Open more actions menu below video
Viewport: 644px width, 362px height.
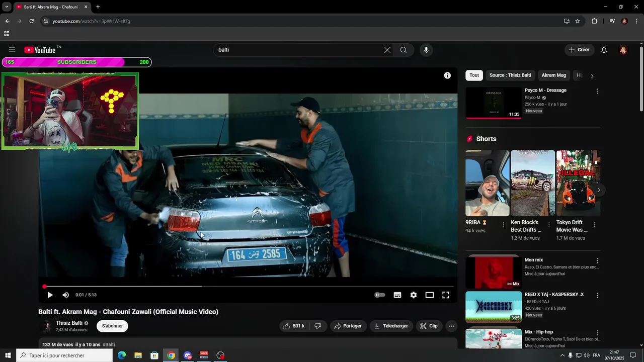tap(451, 326)
